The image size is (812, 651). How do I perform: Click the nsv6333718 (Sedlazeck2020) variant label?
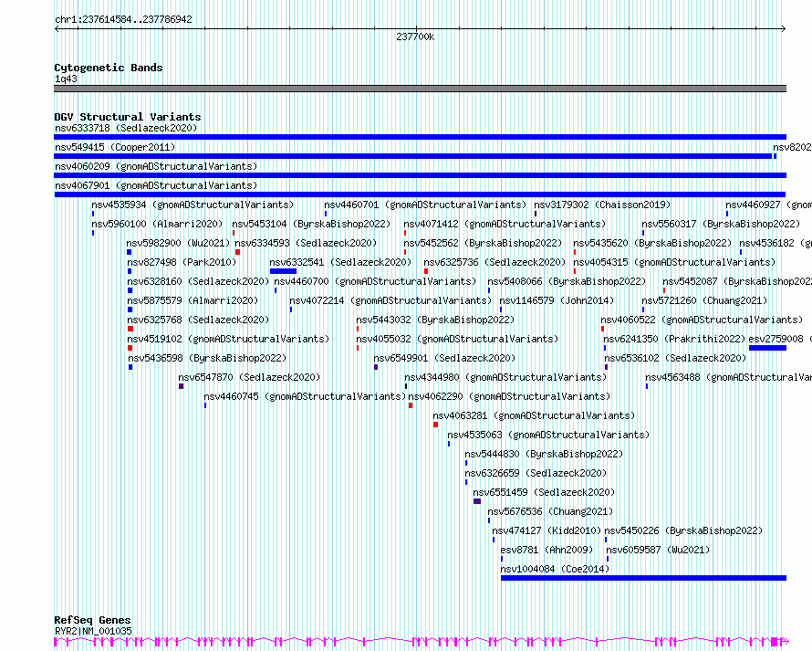pyautogui.click(x=126, y=128)
